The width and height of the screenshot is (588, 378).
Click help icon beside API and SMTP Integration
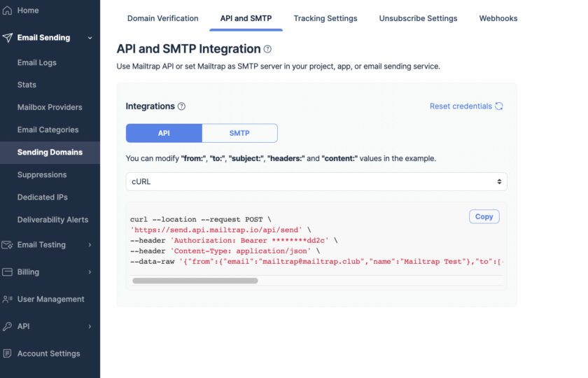pyautogui.click(x=267, y=49)
